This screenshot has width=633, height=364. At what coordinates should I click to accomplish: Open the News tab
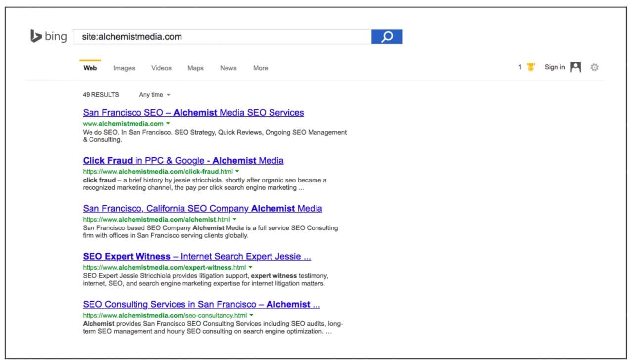coord(228,68)
